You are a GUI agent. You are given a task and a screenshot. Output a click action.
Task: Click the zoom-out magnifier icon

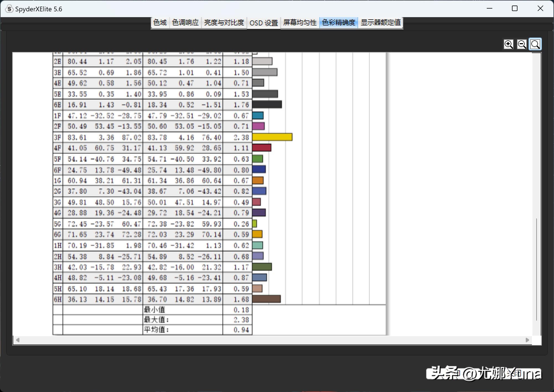click(522, 44)
